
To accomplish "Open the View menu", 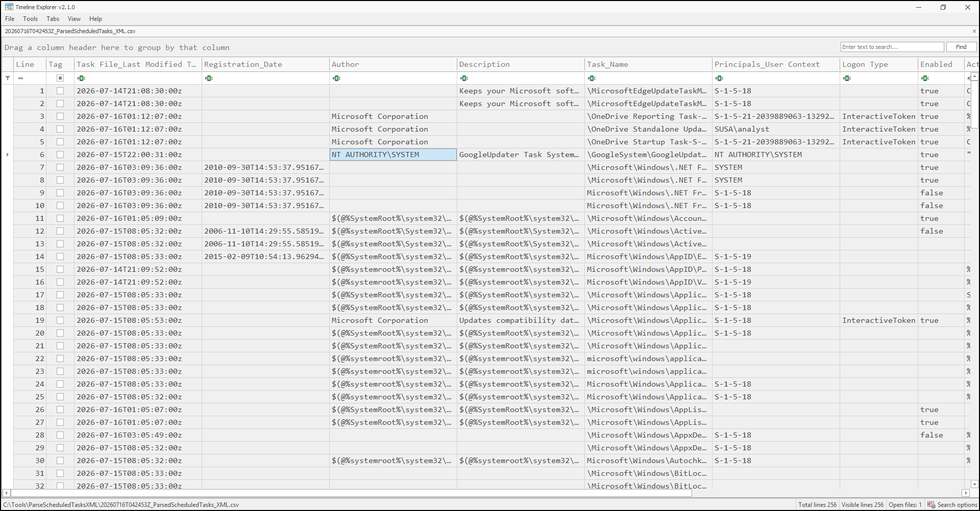I will tap(74, 19).
